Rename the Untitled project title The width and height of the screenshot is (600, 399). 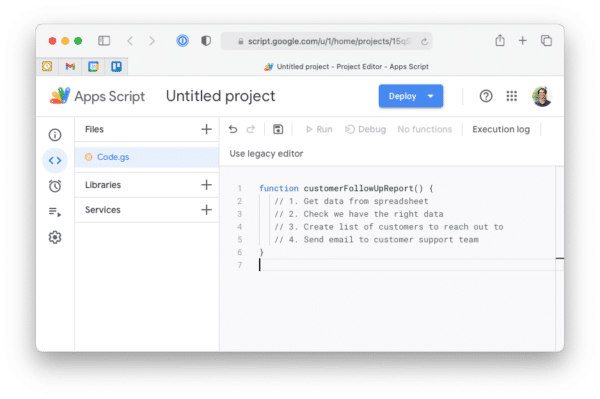click(220, 96)
